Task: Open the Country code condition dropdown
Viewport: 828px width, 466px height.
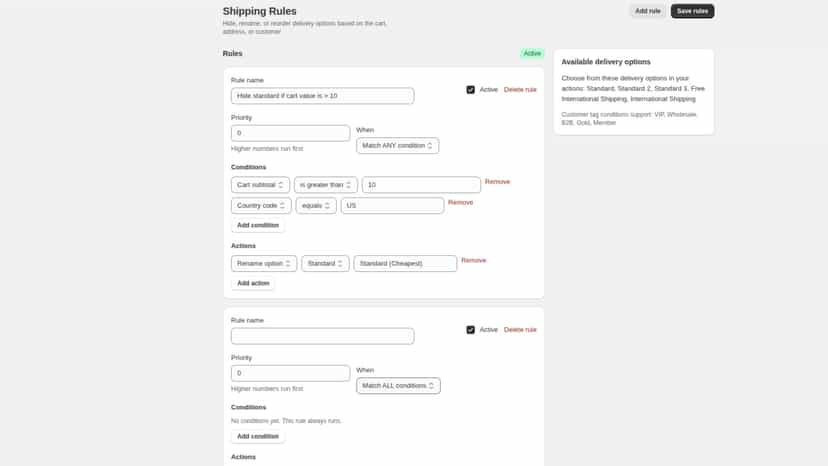Action: [261, 206]
